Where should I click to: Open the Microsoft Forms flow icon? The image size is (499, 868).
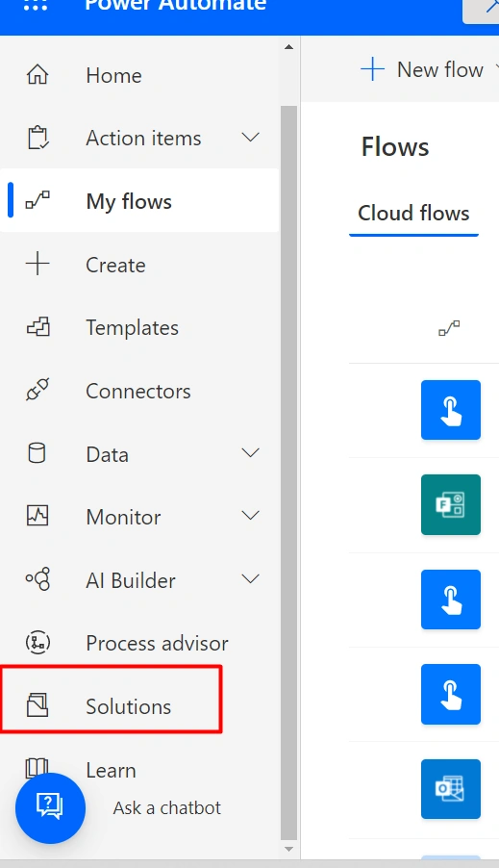pos(451,505)
